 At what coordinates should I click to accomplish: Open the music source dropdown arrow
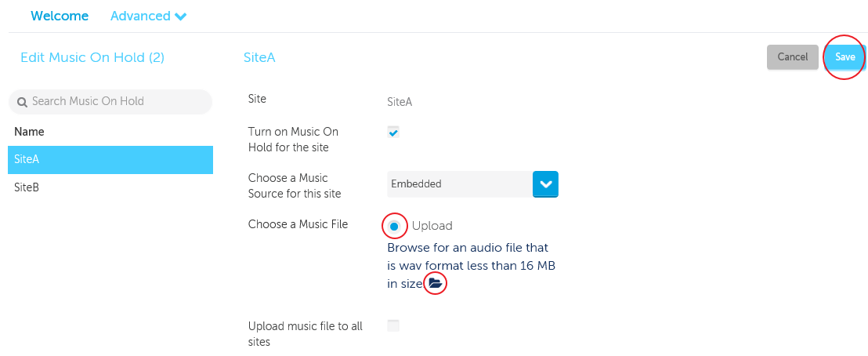click(545, 184)
